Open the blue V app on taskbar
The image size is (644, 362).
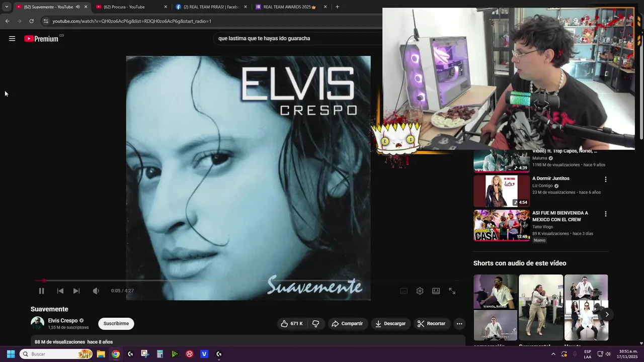point(204,354)
